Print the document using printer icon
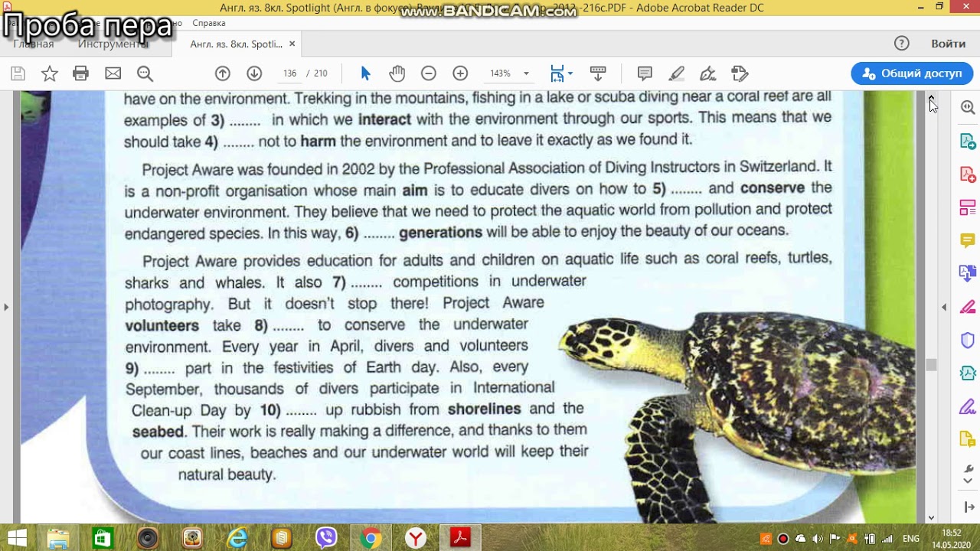The width and height of the screenshot is (980, 551). coord(80,73)
